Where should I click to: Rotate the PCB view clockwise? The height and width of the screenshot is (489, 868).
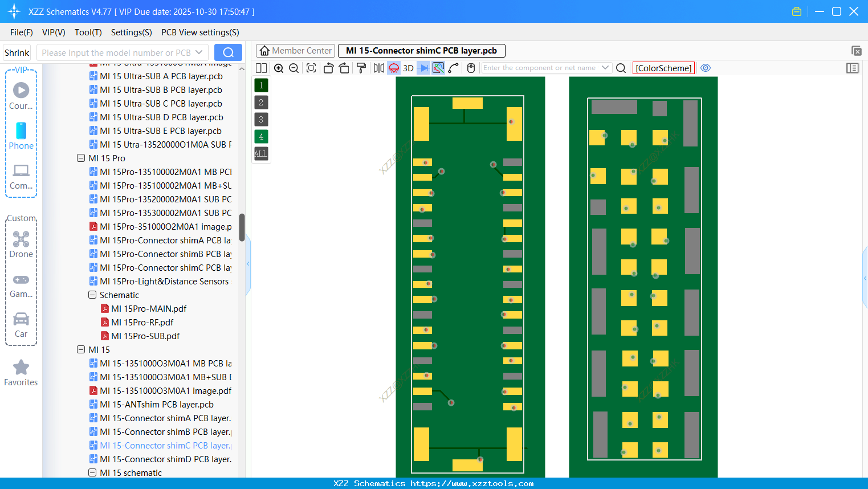344,68
